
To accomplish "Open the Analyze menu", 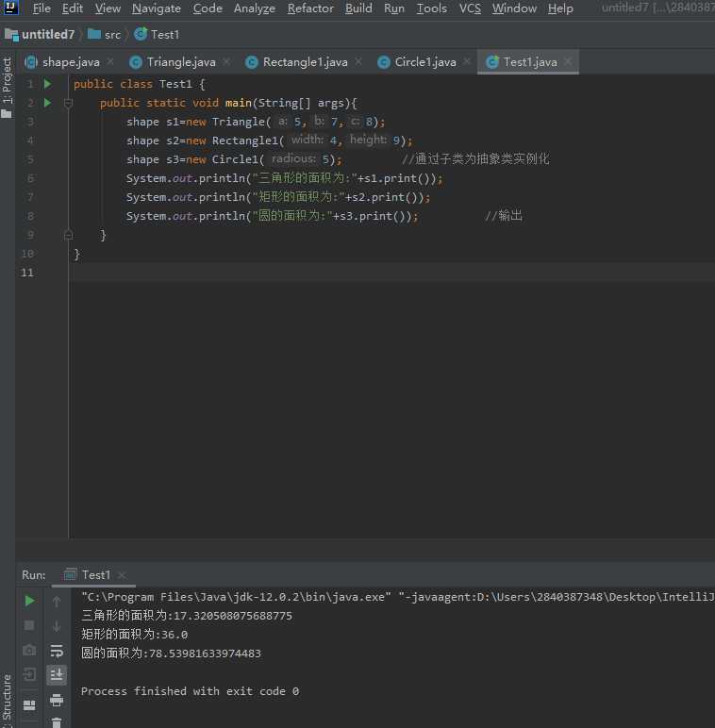I will (255, 8).
